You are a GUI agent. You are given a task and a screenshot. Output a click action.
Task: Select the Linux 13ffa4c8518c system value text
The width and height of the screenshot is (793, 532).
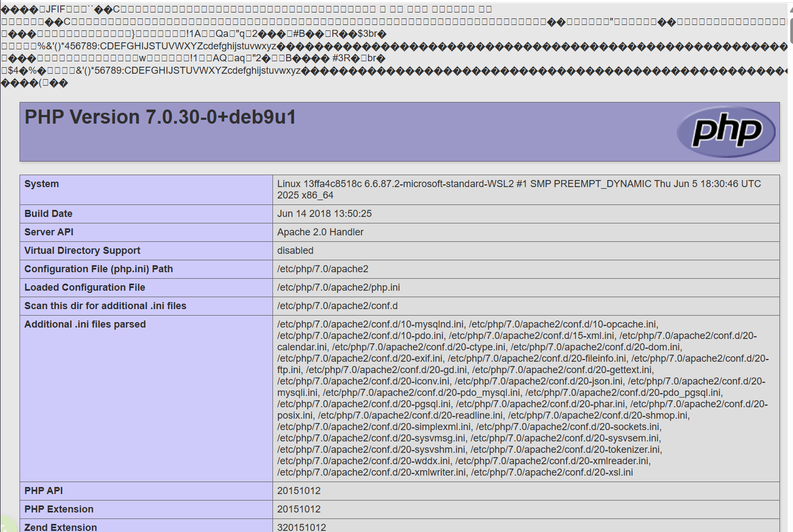click(519, 190)
